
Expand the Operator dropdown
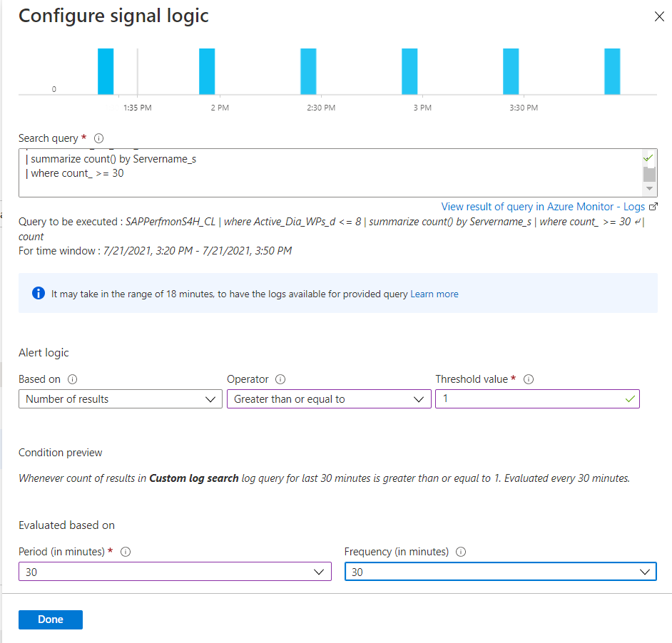tap(329, 398)
